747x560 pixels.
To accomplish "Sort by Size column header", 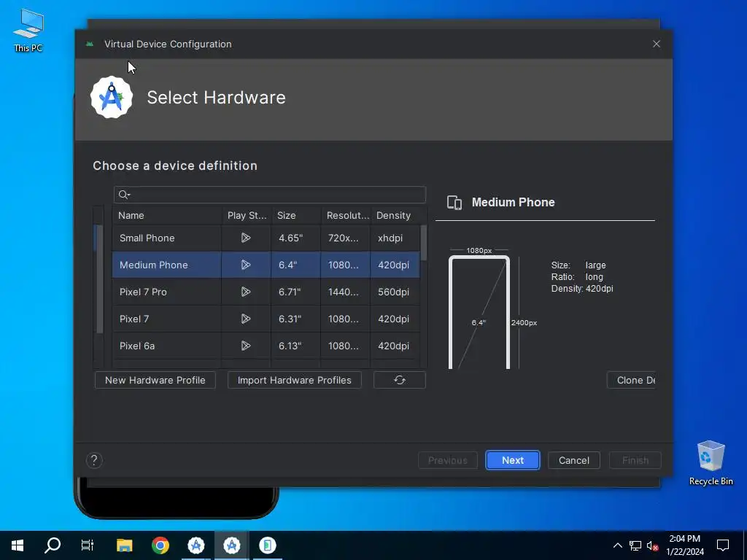I will point(296,215).
